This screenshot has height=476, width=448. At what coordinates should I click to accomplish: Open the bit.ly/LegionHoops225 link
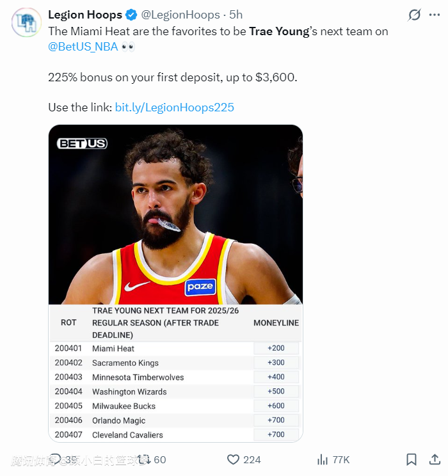175,107
